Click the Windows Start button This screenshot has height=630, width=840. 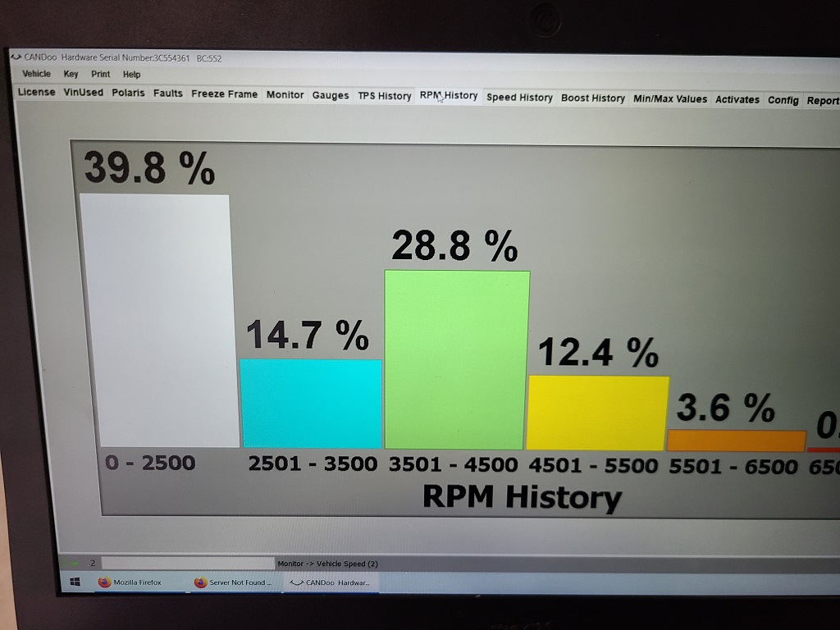73,581
